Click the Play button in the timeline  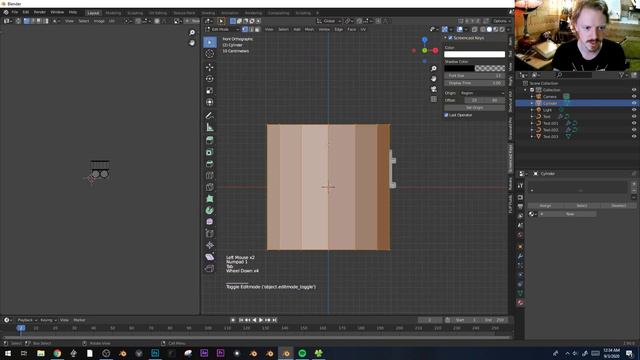point(261,320)
